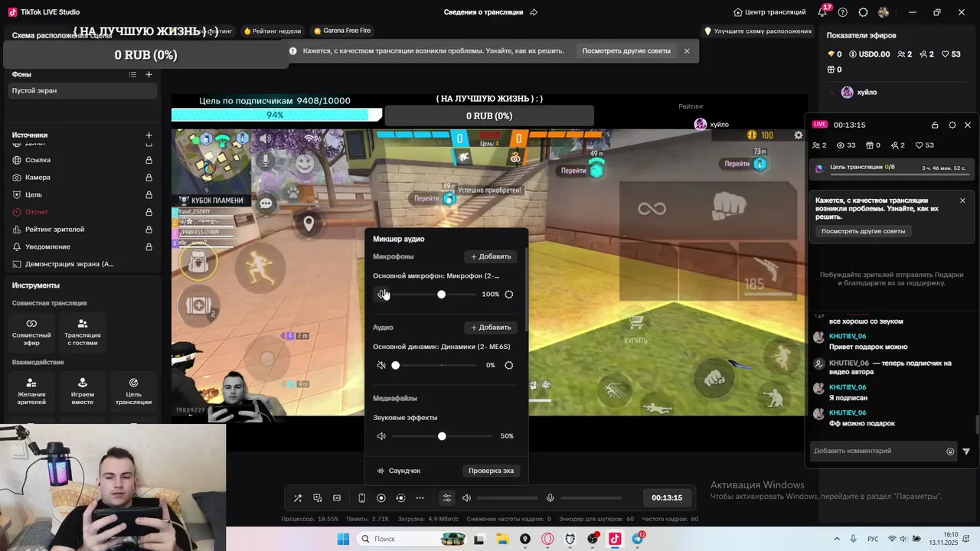Screen dimensions: 980x551
Task: Click the emoji icon in comment box
Action: click(950, 452)
